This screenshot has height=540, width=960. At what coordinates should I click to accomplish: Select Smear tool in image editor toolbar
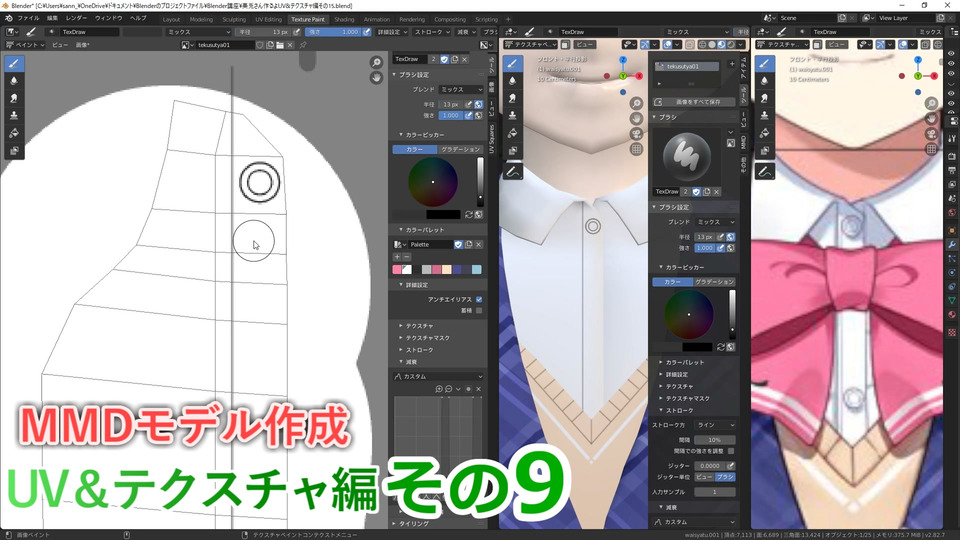click(14, 98)
